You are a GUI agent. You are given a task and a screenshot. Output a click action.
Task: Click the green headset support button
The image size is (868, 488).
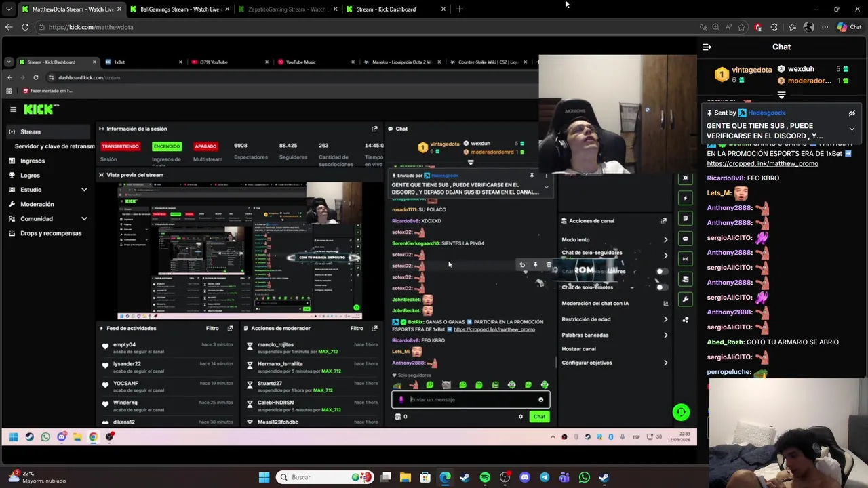coord(681,412)
